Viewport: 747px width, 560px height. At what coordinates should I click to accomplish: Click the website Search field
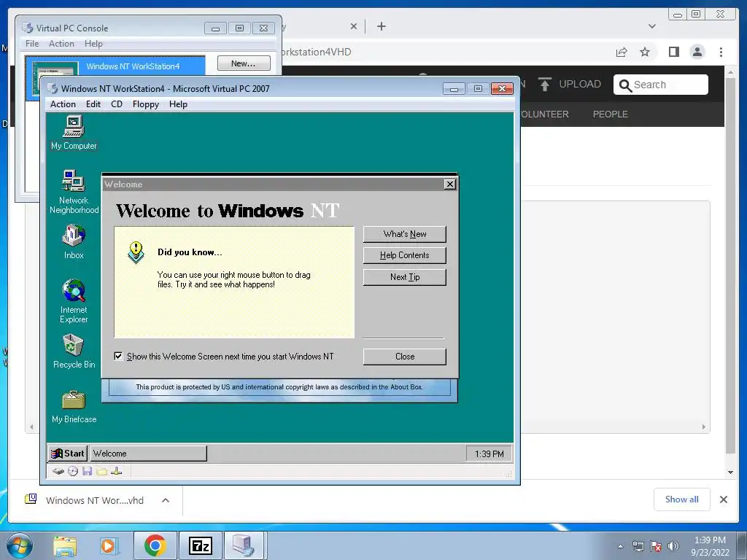(661, 85)
